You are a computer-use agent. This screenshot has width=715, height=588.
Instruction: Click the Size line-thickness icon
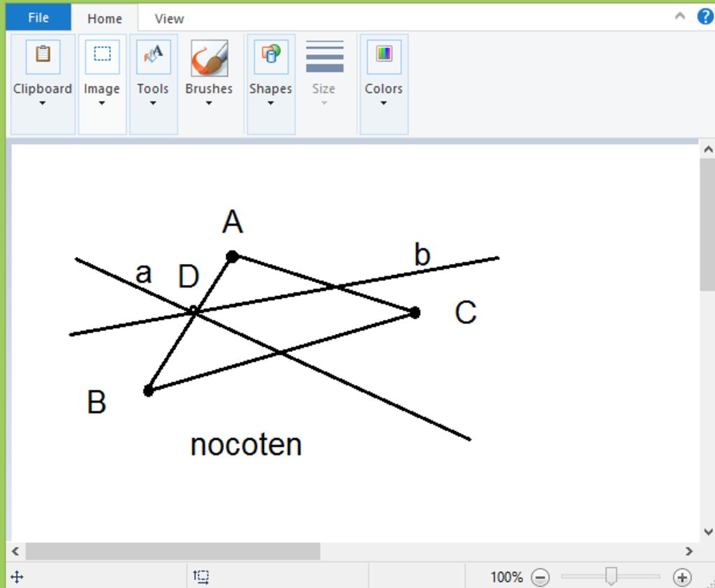325,57
